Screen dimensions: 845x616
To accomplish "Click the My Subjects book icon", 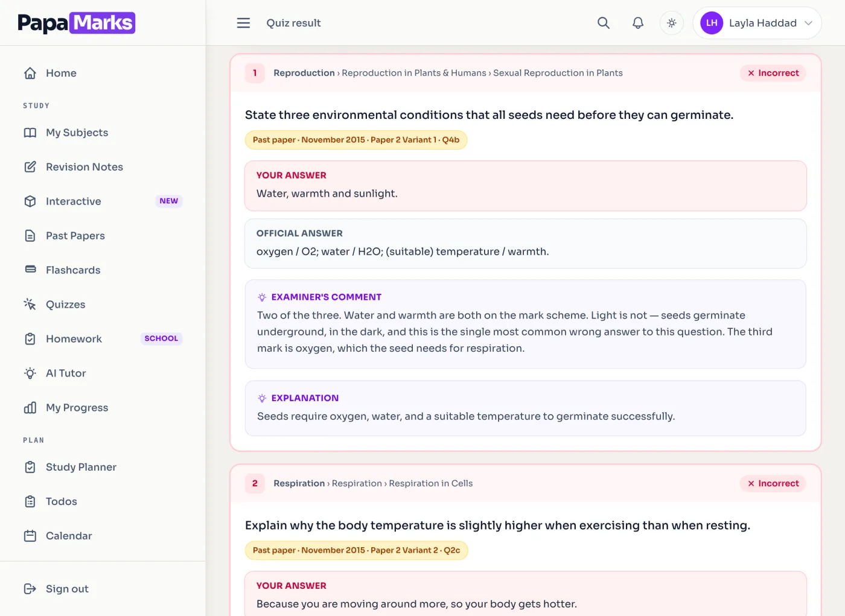I will (x=30, y=133).
